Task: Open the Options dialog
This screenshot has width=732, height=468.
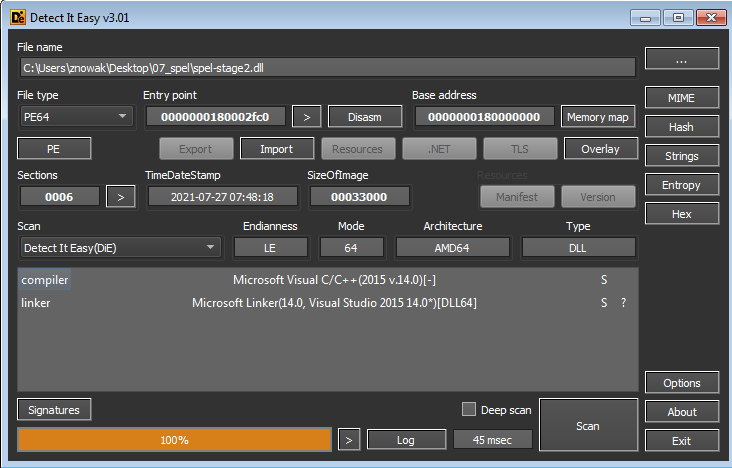Action: coord(682,383)
